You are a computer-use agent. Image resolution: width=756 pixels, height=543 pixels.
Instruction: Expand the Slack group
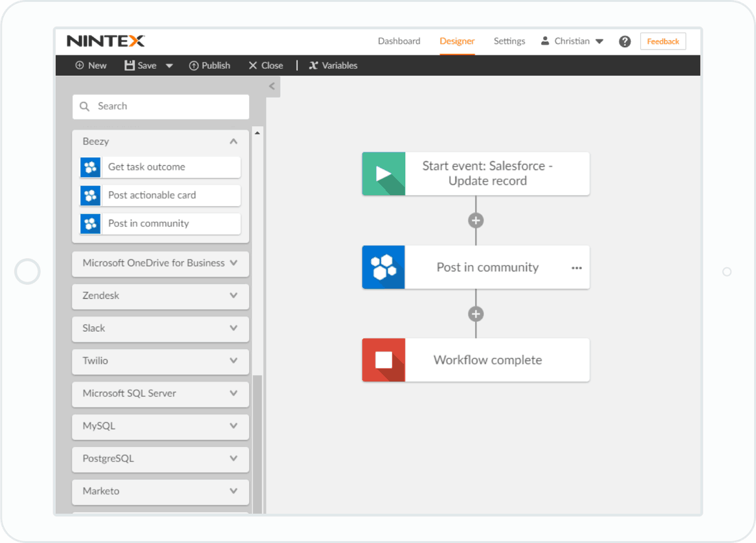point(161,328)
